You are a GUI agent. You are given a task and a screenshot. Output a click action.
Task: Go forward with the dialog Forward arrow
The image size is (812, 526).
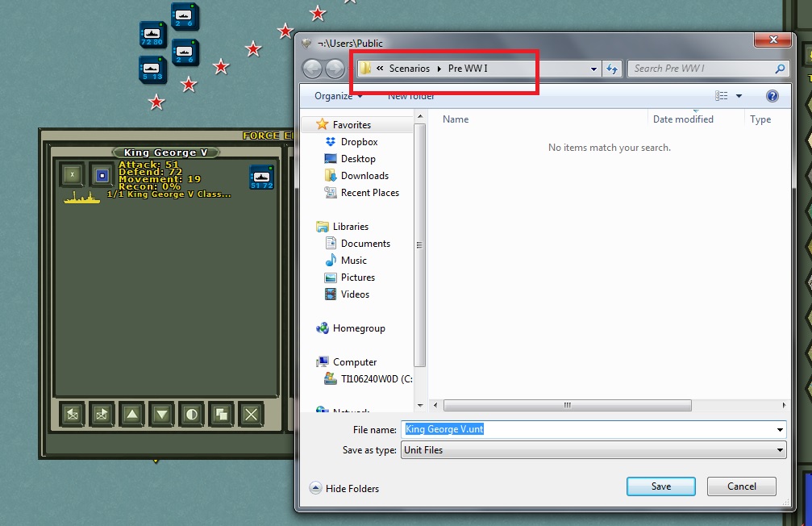pyautogui.click(x=335, y=69)
